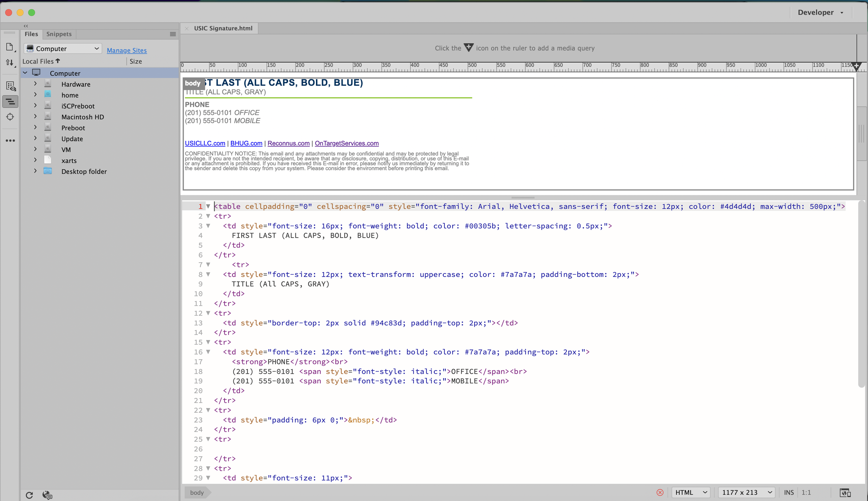Collapse the Computer root node

pos(25,73)
